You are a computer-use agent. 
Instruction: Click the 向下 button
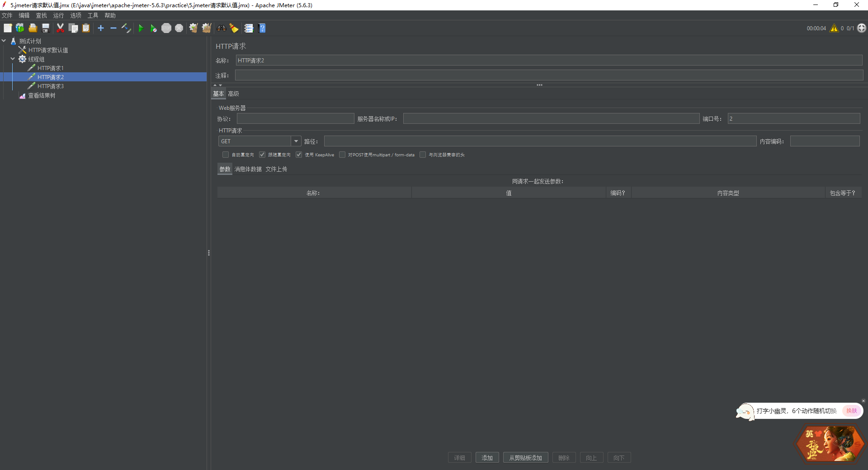pos(619,458)
